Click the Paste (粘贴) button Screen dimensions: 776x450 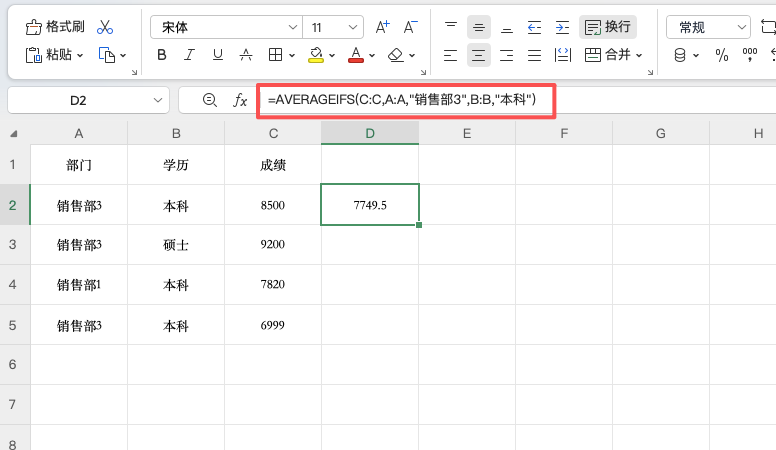(x=48, y=54)
